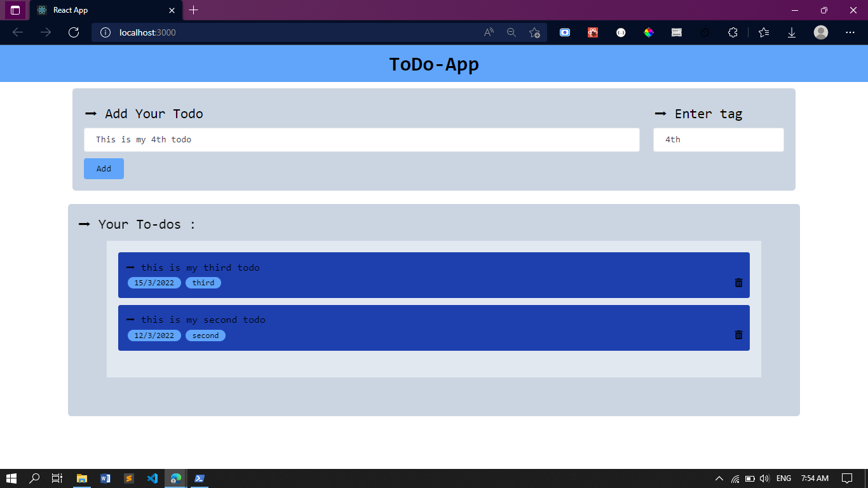The width and height of the screenshot is (868, 488).
Task: Delete the third todo using its trash icon
Action: pos(738,283)
